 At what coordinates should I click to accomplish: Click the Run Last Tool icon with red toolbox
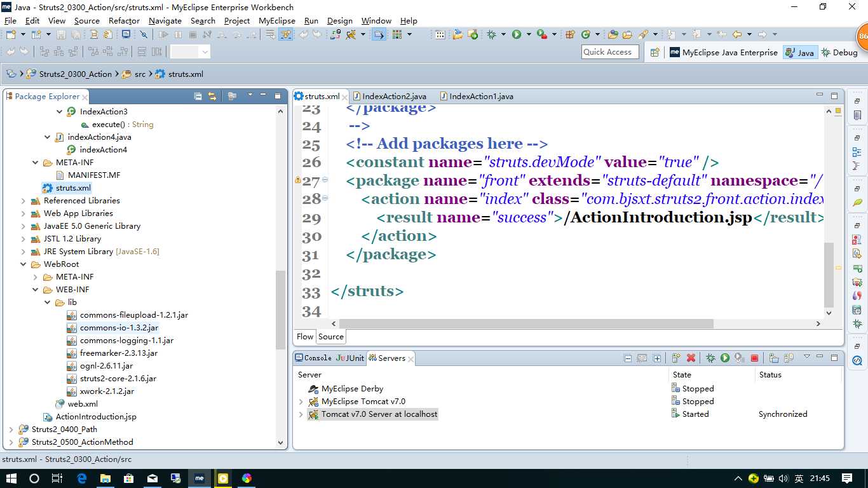pyautogui.click(x=541, y=34)
